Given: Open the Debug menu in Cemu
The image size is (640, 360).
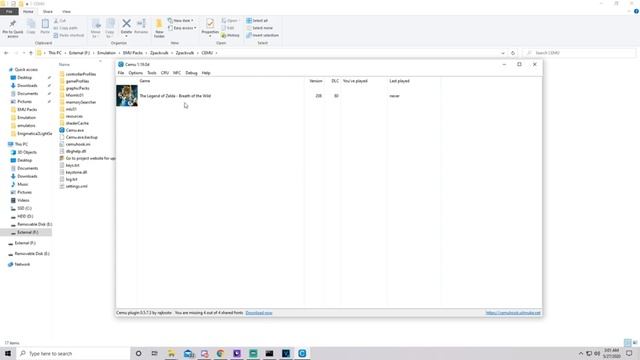Looking at the screenshot, I should click(191, 73).
